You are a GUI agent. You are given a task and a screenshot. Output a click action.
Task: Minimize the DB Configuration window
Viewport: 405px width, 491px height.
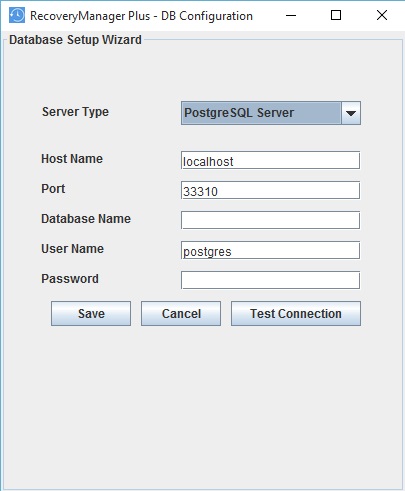(291, 15)
